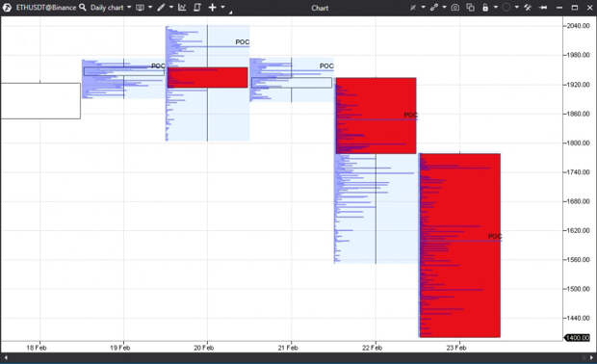This screenshot has width=597, height=364.
Task: Toggle the chart lock icon
Action: click(x=485, y=8)
